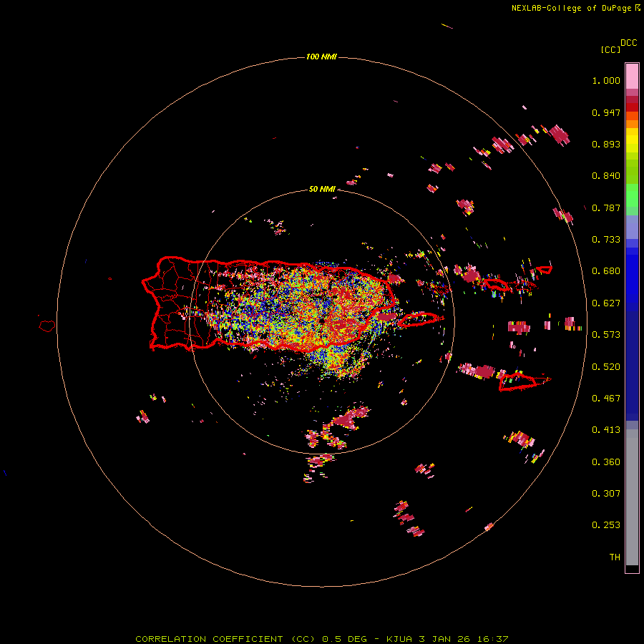Image resolution: width=644 pixels, height=644 pixels.
Task: Click the 1.000 value on the scale
Action: pos(606,80)
